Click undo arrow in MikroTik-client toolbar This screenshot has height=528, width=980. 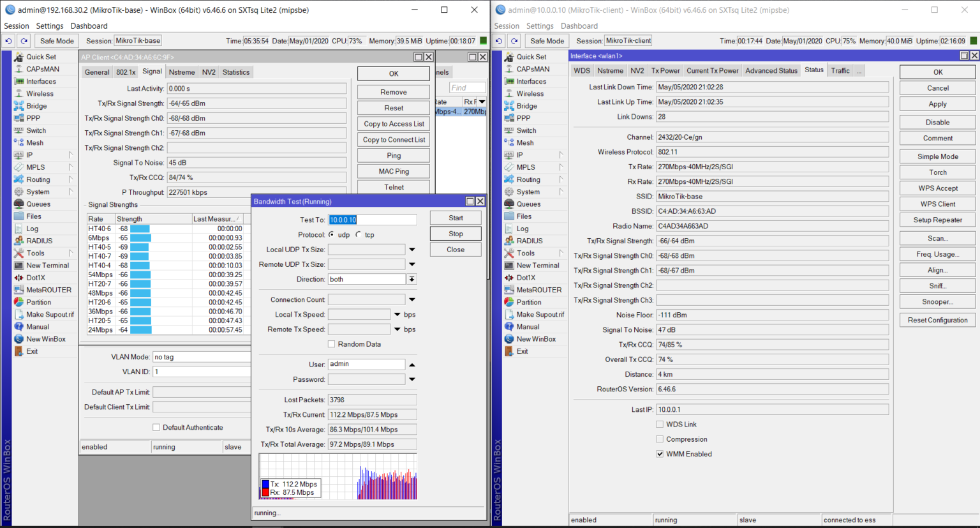498,41
